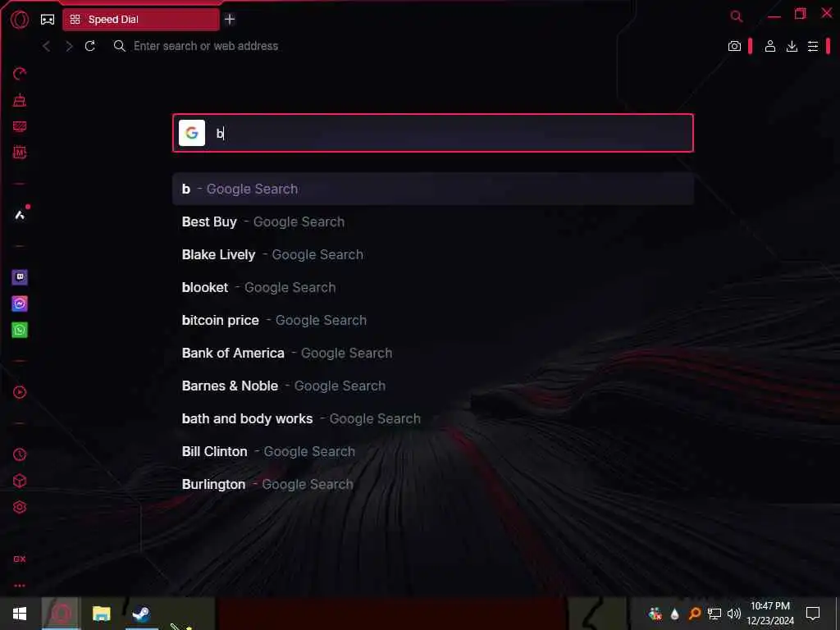
Task: Open File Explorer from the taskbar
Action: (x=101, y=614)
